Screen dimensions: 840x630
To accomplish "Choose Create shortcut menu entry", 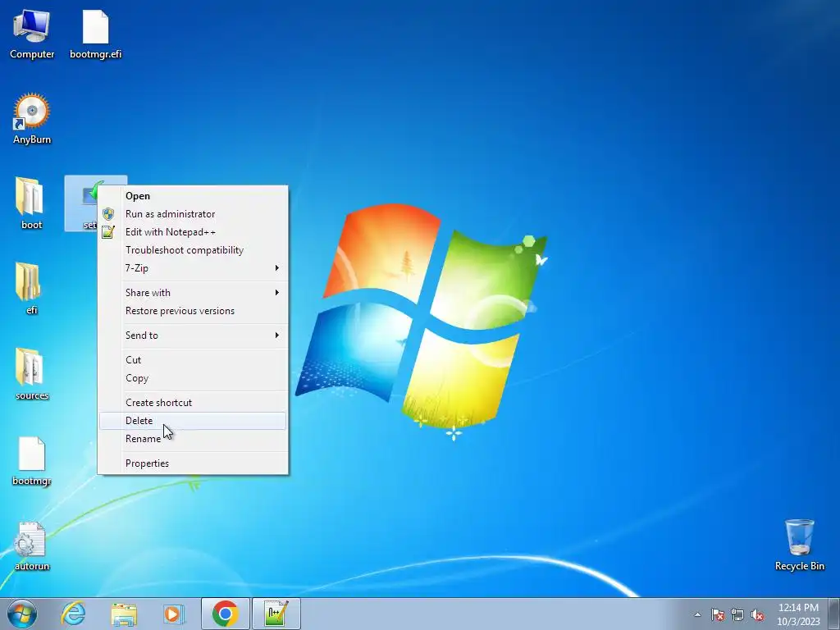I will pyautogui.click(x=193, y=402).
